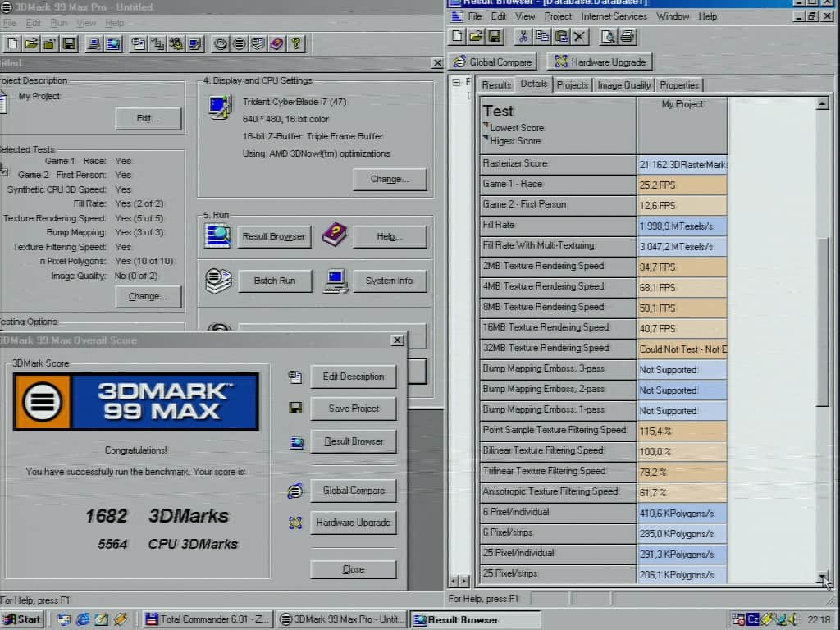Viewport: 840px width, 630px height.
Task: Click Change button in Display and CPU Settings
Action: [x=390, y=179]
